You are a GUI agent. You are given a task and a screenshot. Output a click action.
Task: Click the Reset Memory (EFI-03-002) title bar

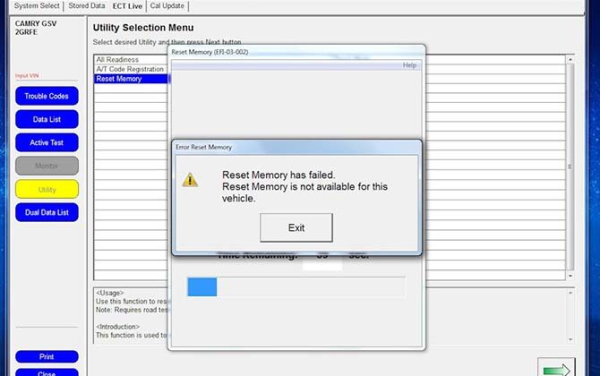(x=297, y=52)
